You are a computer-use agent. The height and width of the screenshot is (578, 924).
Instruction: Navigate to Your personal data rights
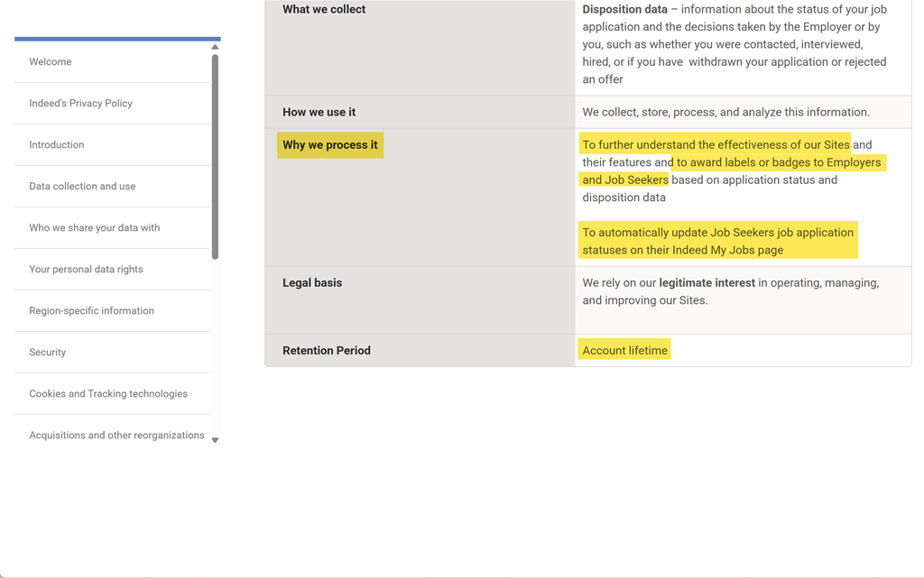(x=86, y=270)
